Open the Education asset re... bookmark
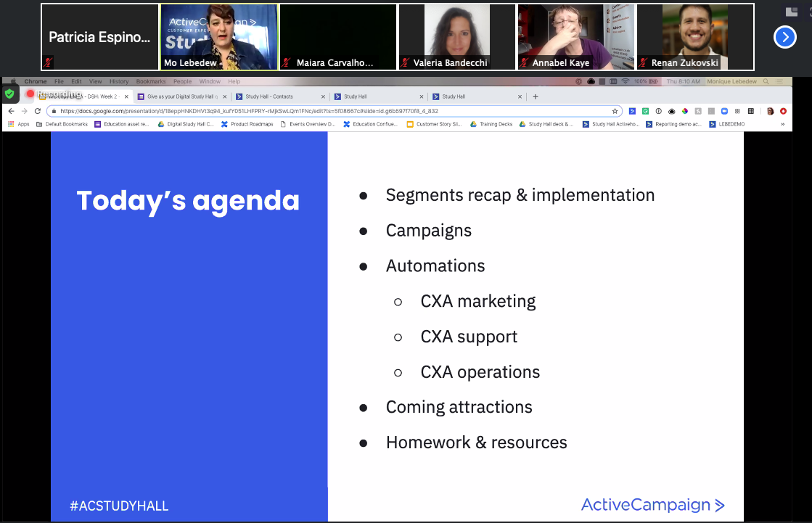Viewport: 812px width, 523px height. pyautogui.click(x=122, y=124)
